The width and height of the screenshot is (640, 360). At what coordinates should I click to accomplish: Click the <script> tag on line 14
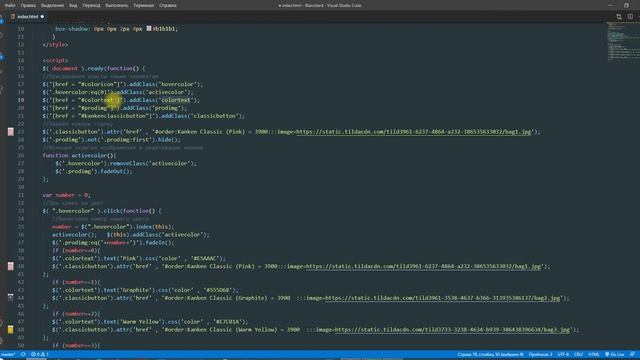point(55,60)
